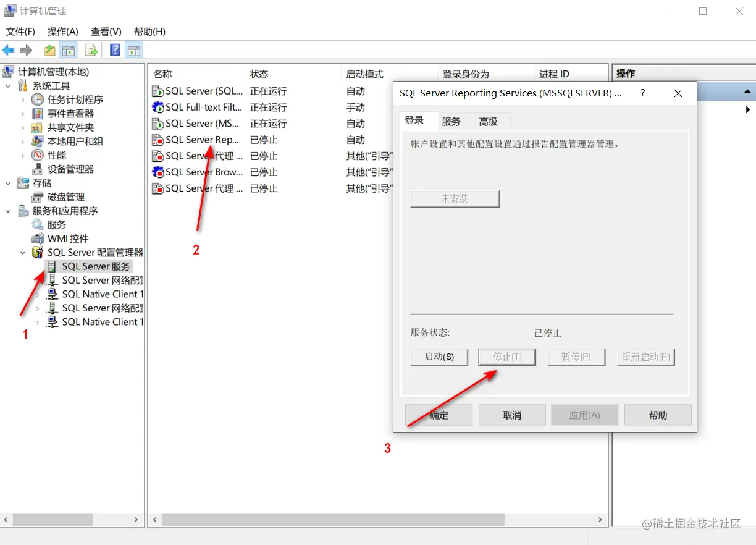756x545 pixels.
Task: Select the 共享文件夹 icon in the tree
Action: (38, 127)
